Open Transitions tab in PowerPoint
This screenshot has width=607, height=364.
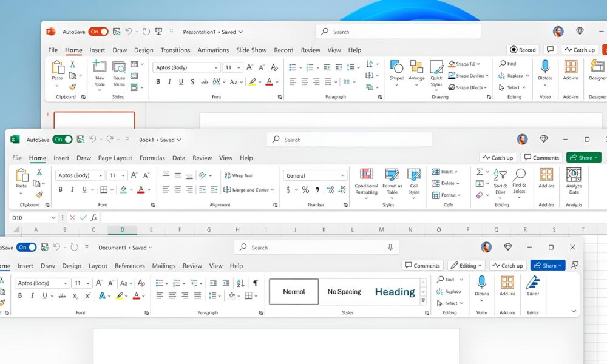coord(175,50)
